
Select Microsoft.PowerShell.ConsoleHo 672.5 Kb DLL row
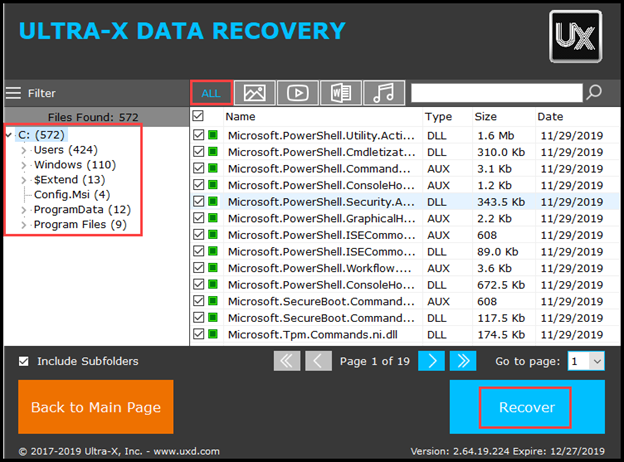(x=405, y=285)
